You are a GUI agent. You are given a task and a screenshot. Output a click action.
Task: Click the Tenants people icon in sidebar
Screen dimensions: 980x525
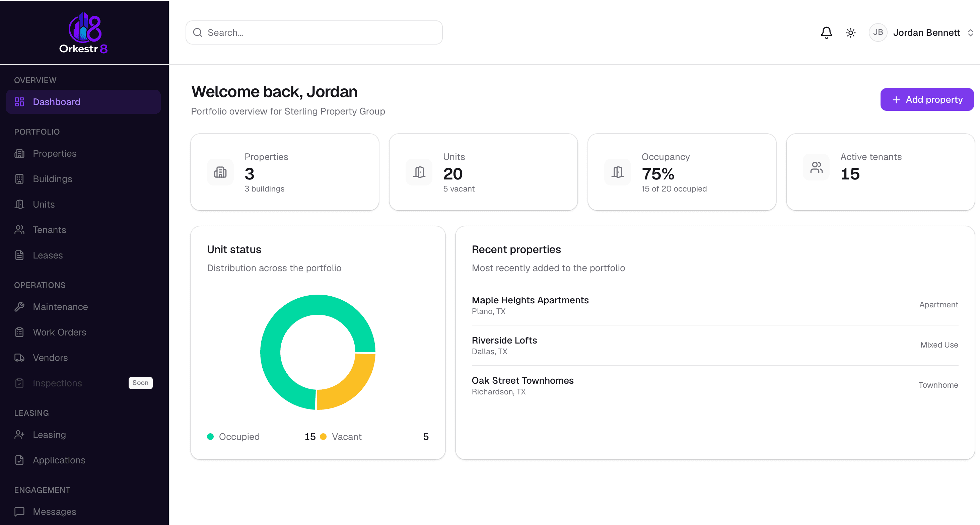coord(19,230)
